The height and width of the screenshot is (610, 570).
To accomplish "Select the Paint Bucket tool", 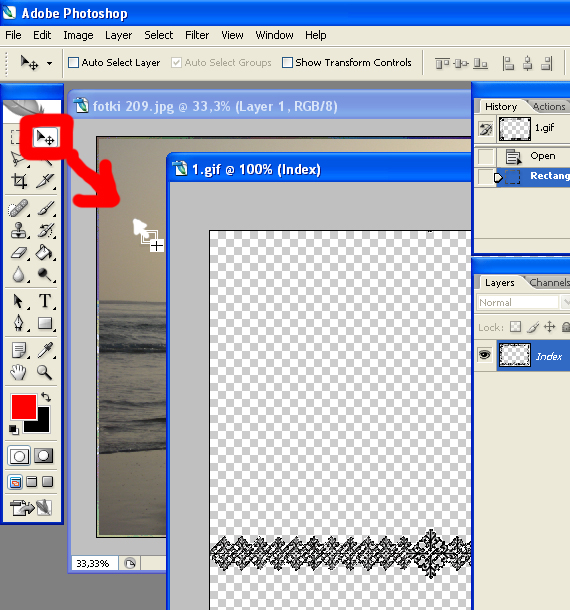I will click(44, 252).
